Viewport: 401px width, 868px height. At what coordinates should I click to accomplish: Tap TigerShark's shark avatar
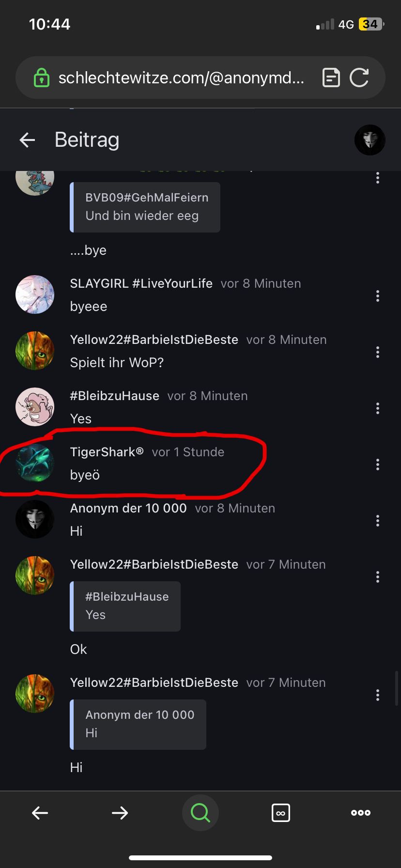(x=35, y=463)
